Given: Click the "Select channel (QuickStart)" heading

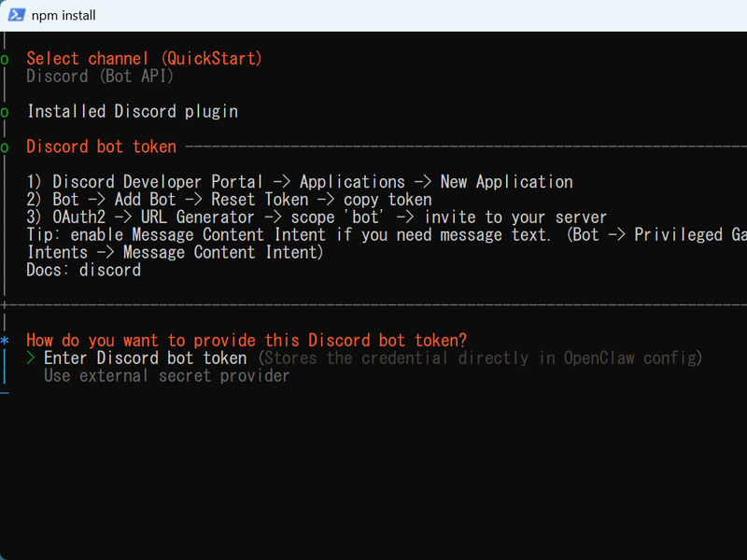Looking at the screenshot, I should click(144, 59).
